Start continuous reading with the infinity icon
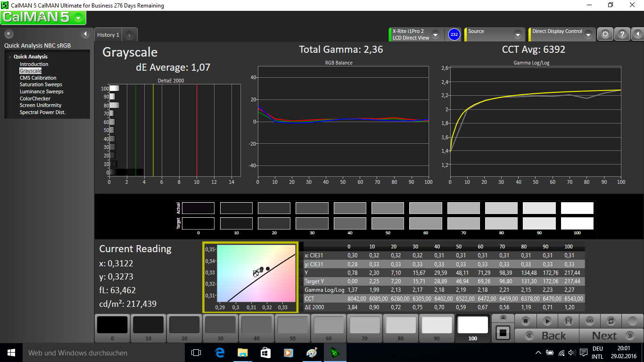This screenshot has width=644, height=362. [x=590, y=321]
